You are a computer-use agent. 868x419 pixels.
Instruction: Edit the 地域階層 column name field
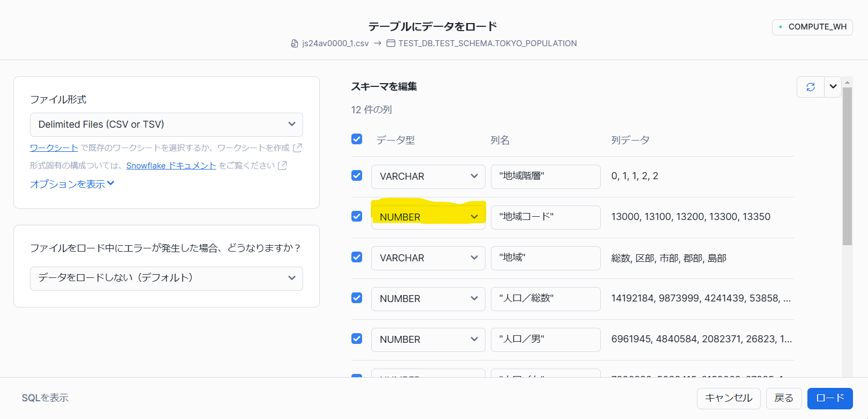click(546, 177)
